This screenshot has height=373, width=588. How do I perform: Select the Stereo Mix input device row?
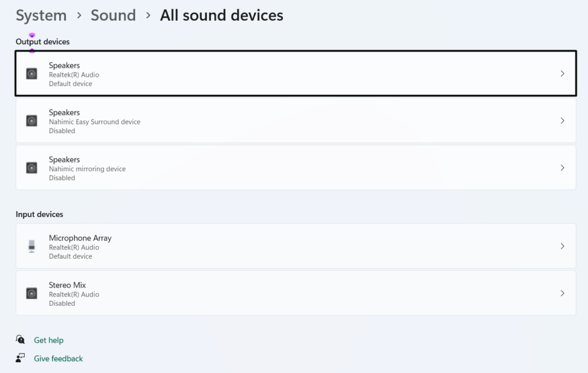tap(287, 293)
